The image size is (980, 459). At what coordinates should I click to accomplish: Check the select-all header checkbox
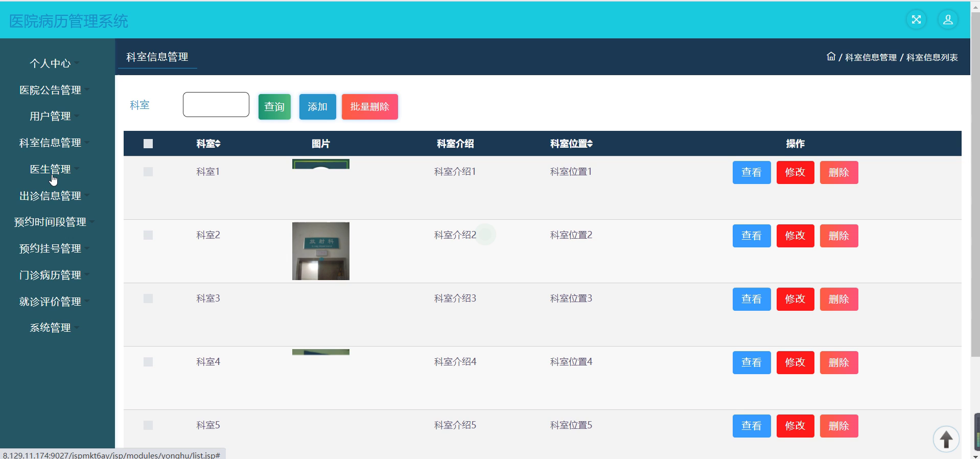click(x=148, y=144)
